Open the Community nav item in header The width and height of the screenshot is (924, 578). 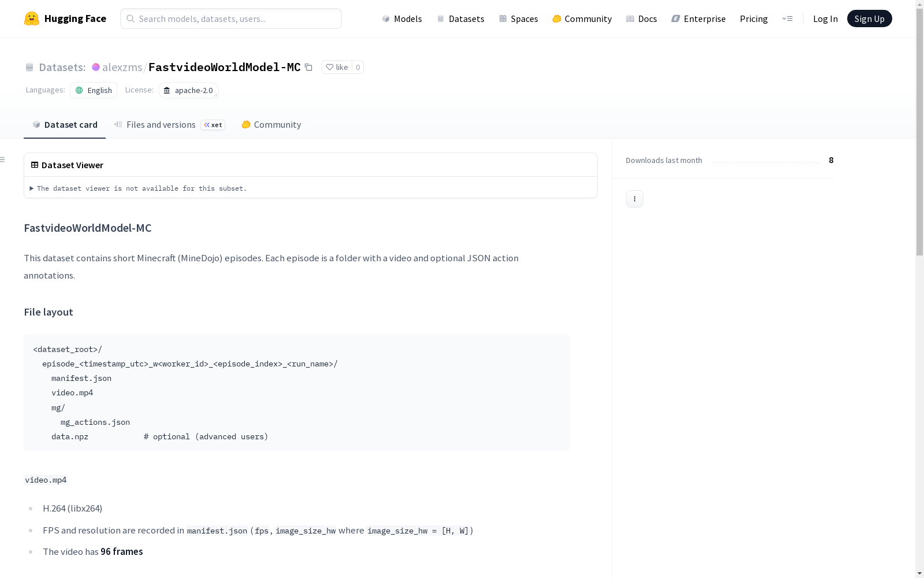pos(582,18)
